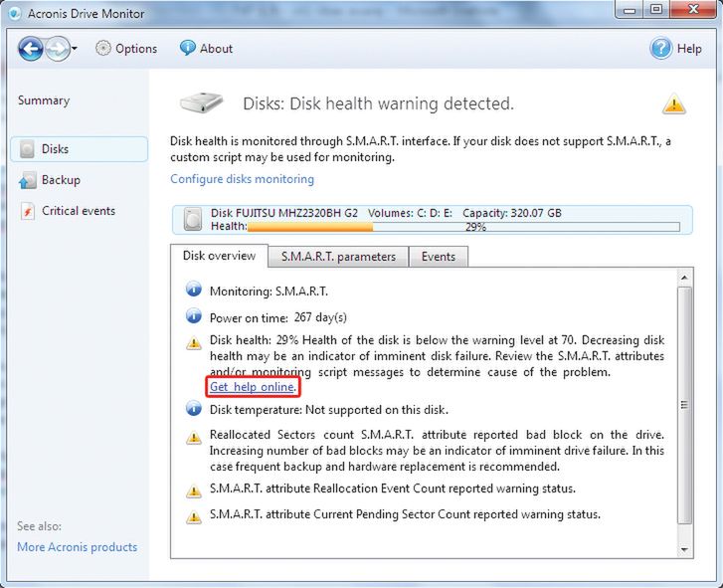723x588 pixels.
Task: Click the overview vertical scrollbar thumb
Action: point(684,405)
